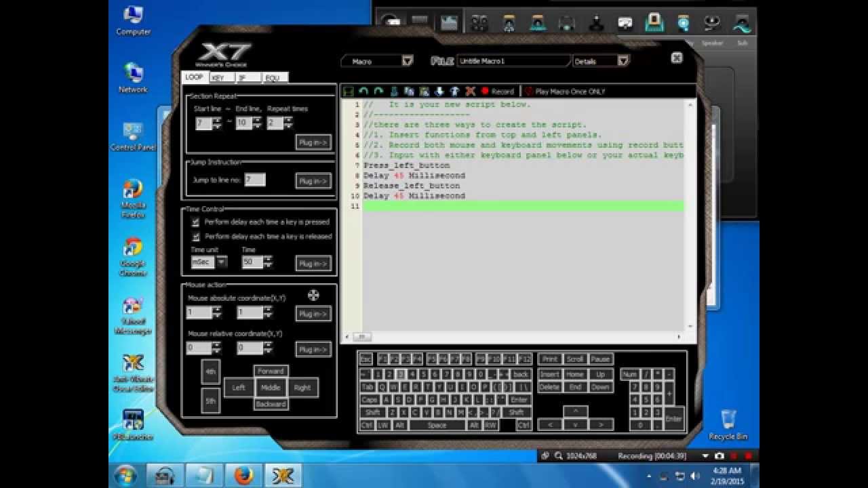Click the paste icon in script toolbar
Screen dimensions: 868x488
click(424, 91)
